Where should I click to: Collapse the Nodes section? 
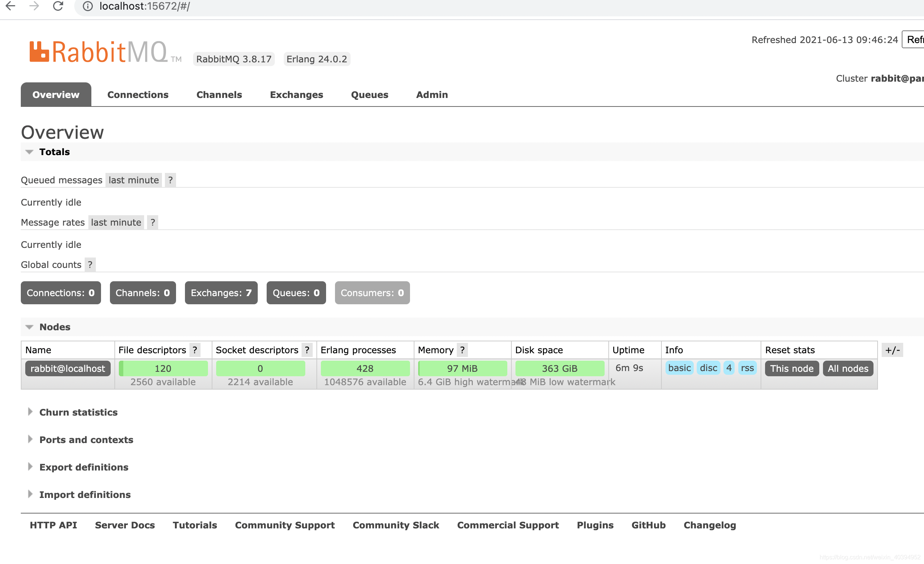[x=55, y=327]
